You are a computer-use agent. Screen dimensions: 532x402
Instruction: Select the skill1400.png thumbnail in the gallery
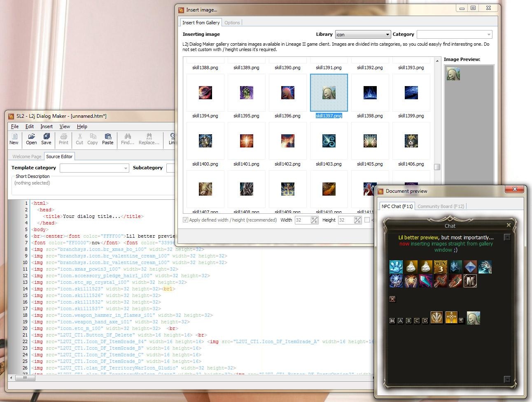205,140
